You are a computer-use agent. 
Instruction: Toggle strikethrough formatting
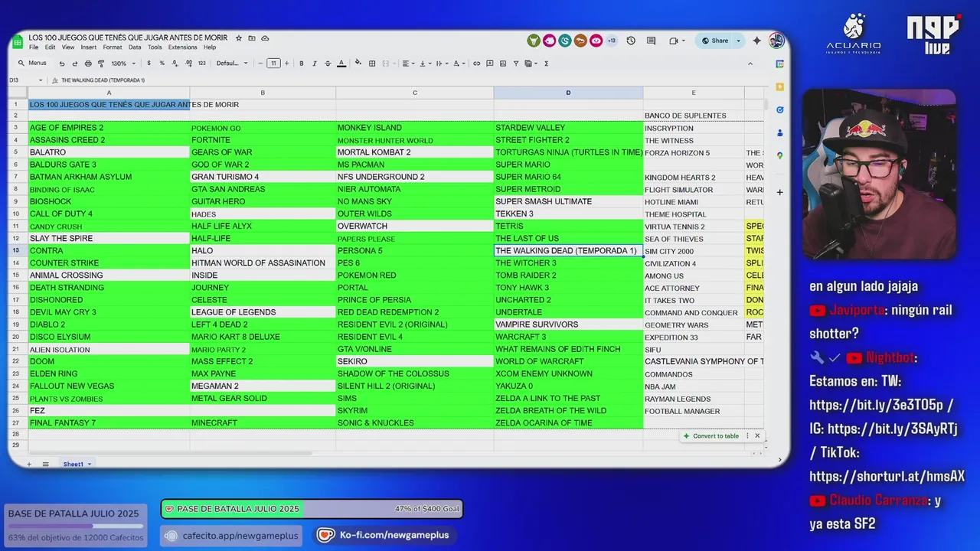click(x=328, y=64)
